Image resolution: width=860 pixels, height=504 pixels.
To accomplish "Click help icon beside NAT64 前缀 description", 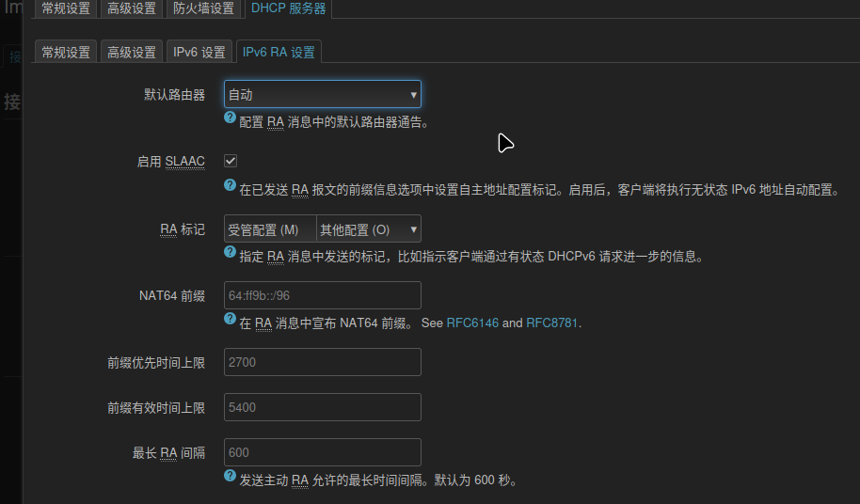I will [230, 319].
